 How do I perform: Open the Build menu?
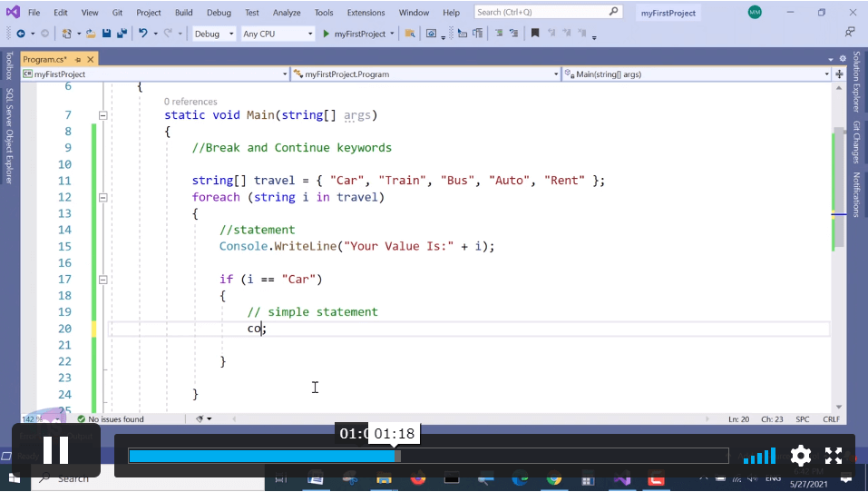pyautogui.click(x=184, y=12)
